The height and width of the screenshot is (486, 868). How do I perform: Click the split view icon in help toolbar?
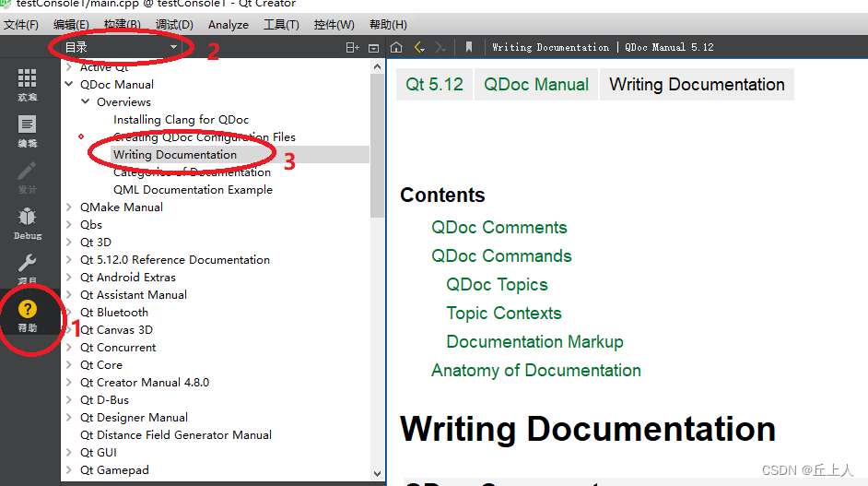coord(353,48)
